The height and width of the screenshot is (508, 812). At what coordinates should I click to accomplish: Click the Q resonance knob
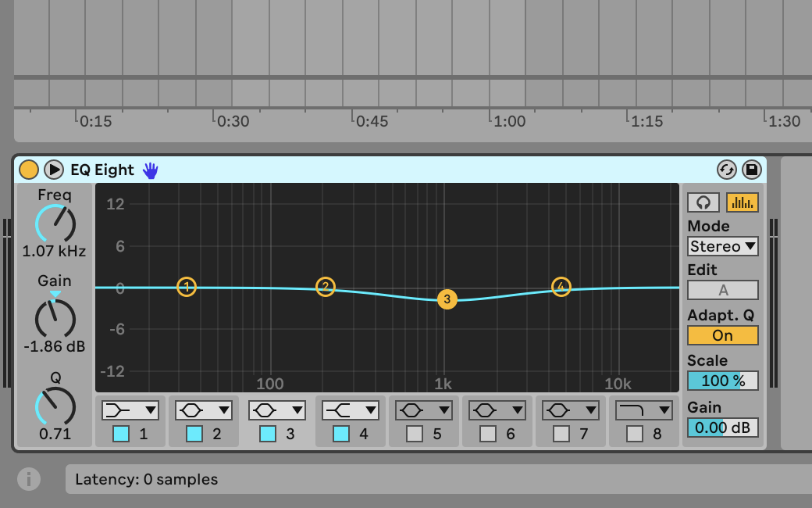click(x=55, y=407)
